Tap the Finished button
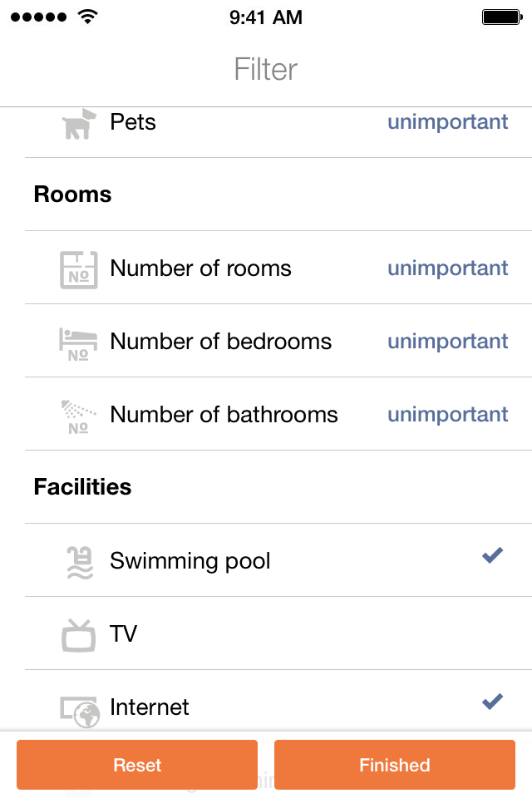This screenshot has height=798, width=532. coord(395,765)
